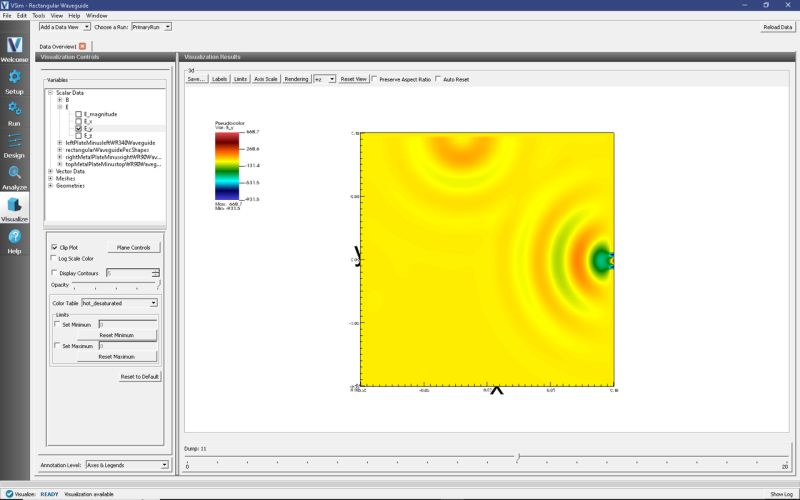
Task: Open the Help menu in menu bar
Action: click(x=74, y=16)
